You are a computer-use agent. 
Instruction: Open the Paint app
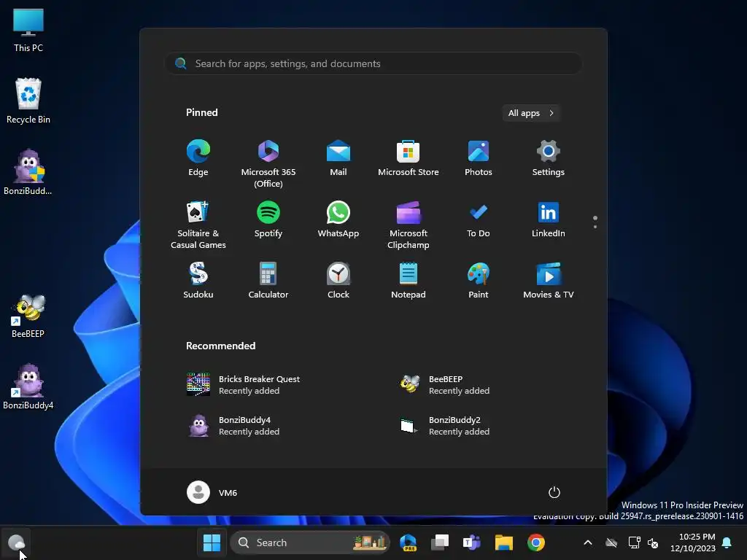point(479,281)
